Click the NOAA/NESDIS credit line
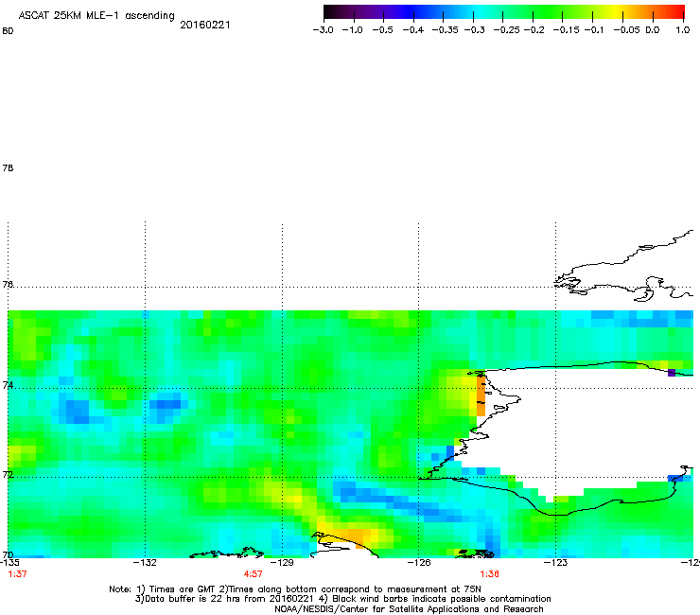Viewport: 700px width, 615px height. pyautogui.click(x=409, y=609)
